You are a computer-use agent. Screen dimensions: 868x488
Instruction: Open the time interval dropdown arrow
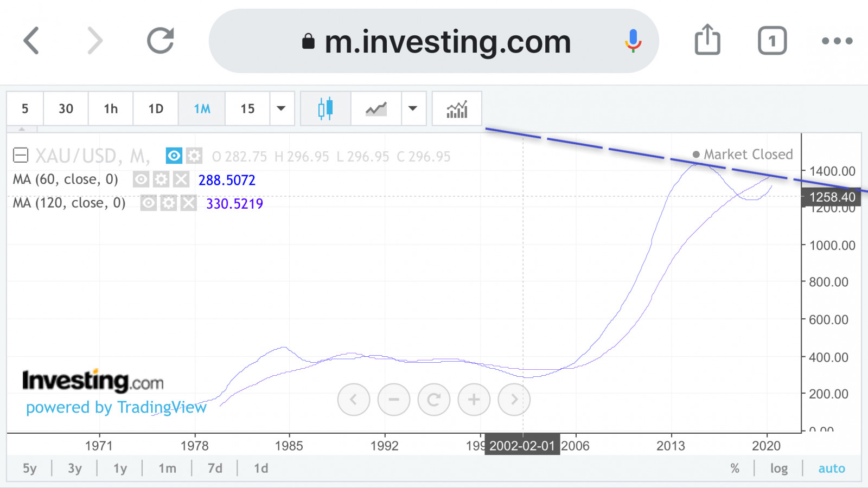coord(282,108)
